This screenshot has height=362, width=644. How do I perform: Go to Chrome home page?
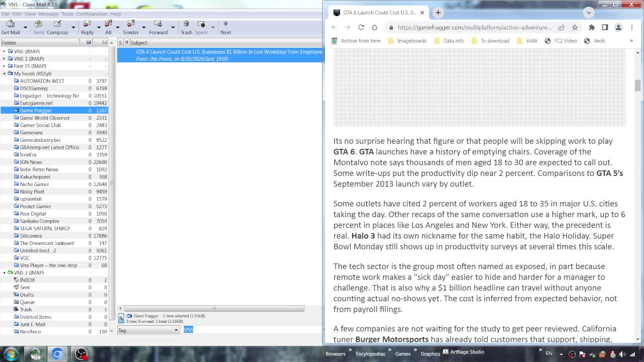374,27
